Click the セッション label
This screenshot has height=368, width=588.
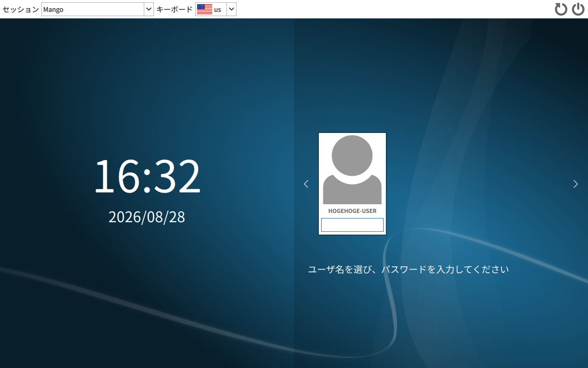coord(21,9)
